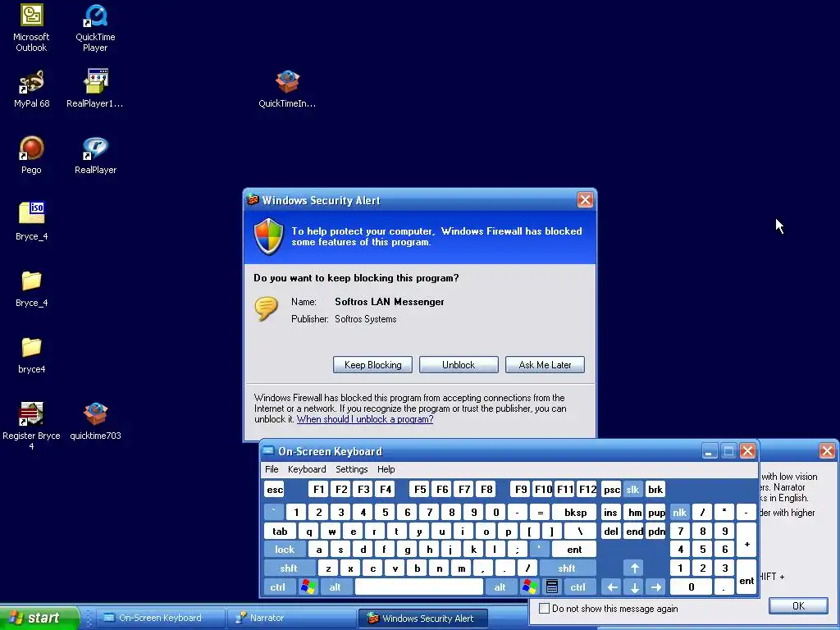Image resolution: width=840 pixels, height=630 pixels.
Task: Open the Help menu in On-Screen Keyboard
Action: (386, 469)
